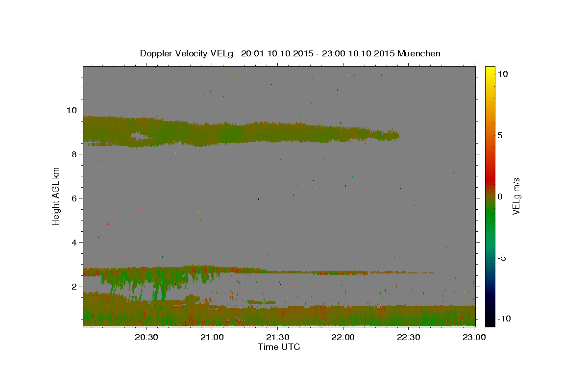Image resolution: width=588 pixels, height=392 pixels.
Task: Click the height tick label 8
Action: [x=74, y=154]
